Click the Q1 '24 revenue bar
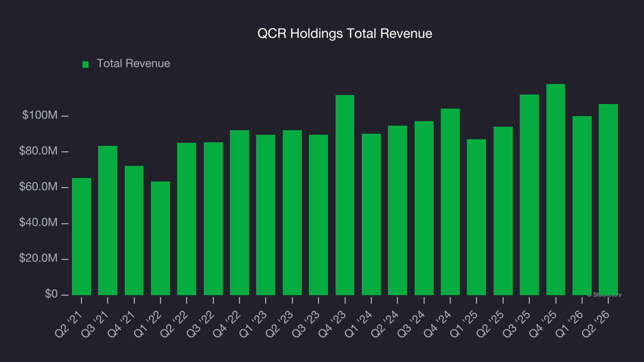The height and width of the screenshot is (362, 644). click(x=371, y=214)
